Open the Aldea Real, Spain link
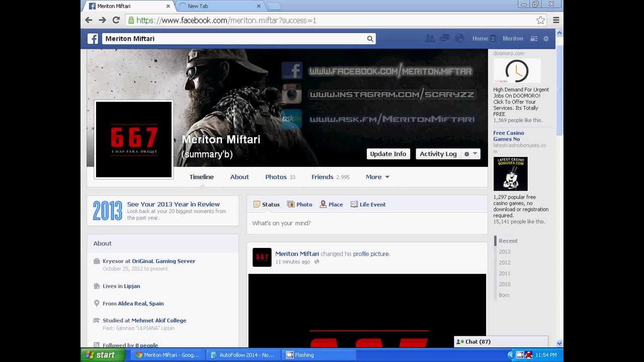 coord(140,304)
